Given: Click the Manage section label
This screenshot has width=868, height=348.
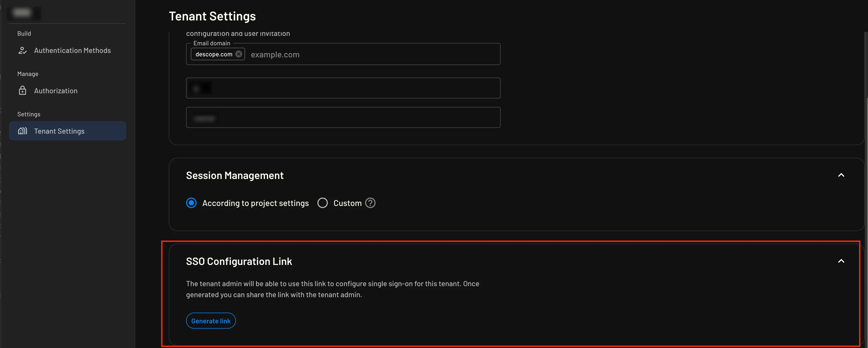Looking at the screenshot, I should [x=28, y=74].
